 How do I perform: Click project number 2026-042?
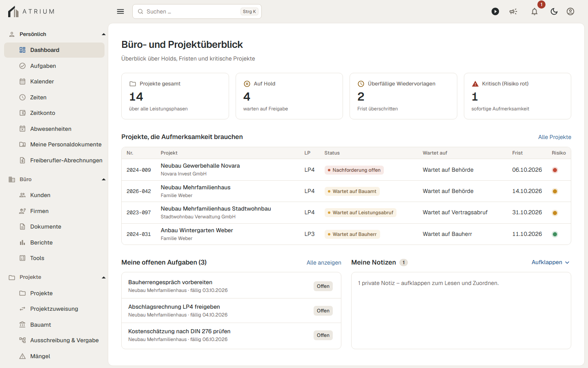139,191
